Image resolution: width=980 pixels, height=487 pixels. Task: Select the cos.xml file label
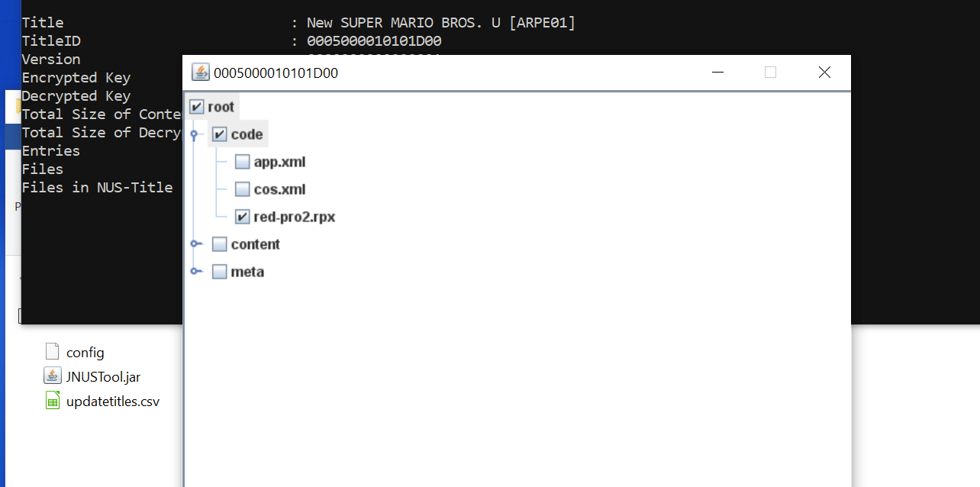click(x=279, y=189)
